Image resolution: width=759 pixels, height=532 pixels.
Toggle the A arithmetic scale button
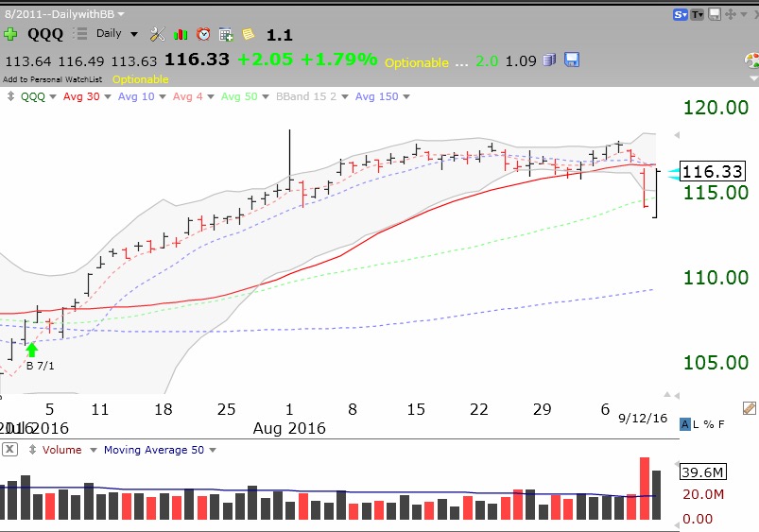click(x=684, y=424)
